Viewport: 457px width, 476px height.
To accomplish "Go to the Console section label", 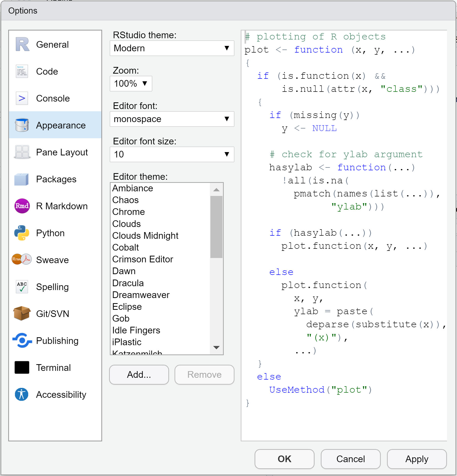I will 53,98.
